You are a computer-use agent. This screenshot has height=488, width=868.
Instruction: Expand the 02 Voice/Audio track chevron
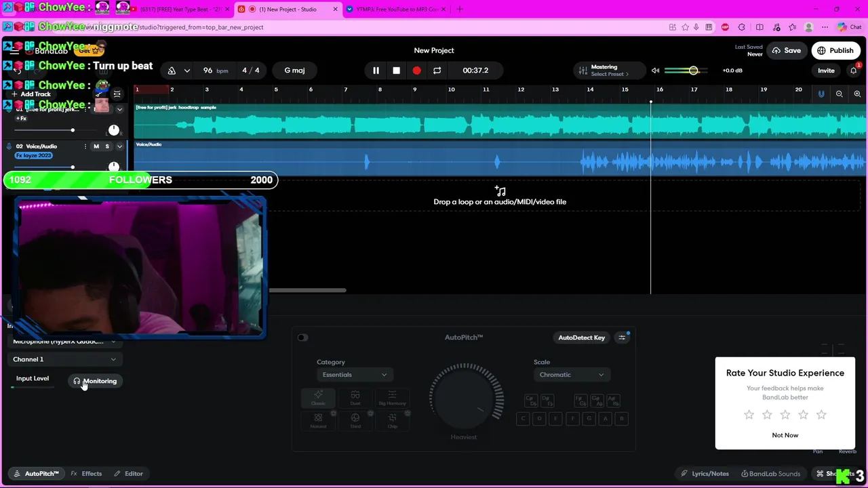119,146
